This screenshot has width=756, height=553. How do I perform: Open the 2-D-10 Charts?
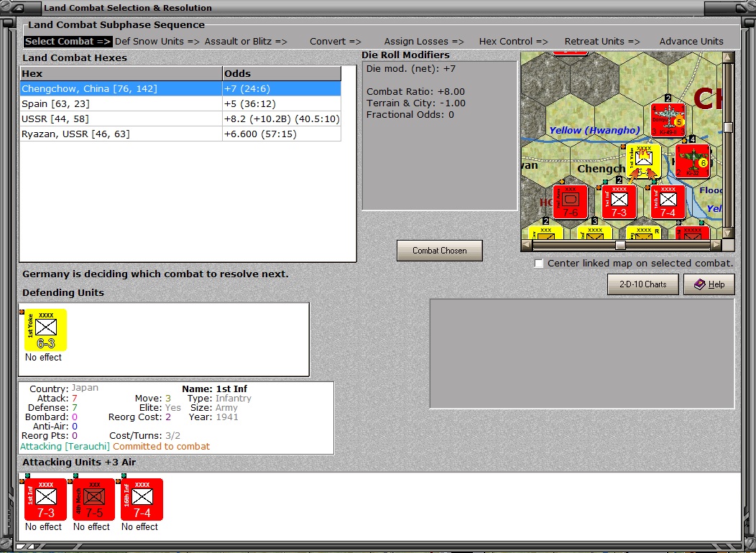642,284
